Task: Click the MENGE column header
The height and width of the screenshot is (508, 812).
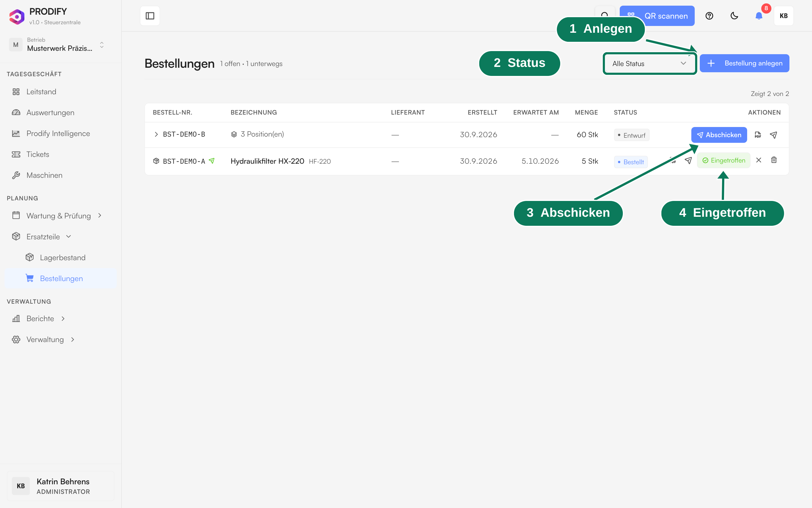Action: [x=586, y=112]
